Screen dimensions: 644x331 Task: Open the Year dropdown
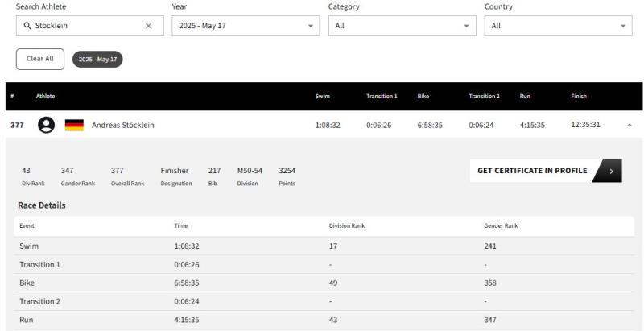[246, 26]
